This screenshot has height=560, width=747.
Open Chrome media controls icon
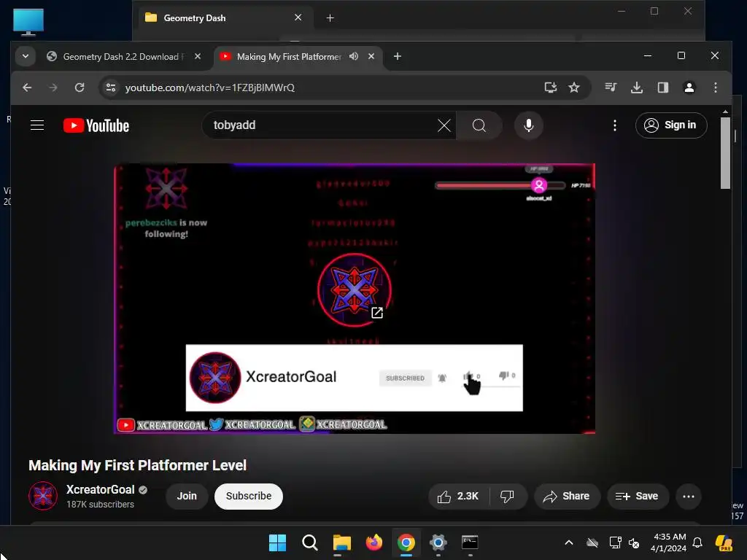tap(611, 87)
